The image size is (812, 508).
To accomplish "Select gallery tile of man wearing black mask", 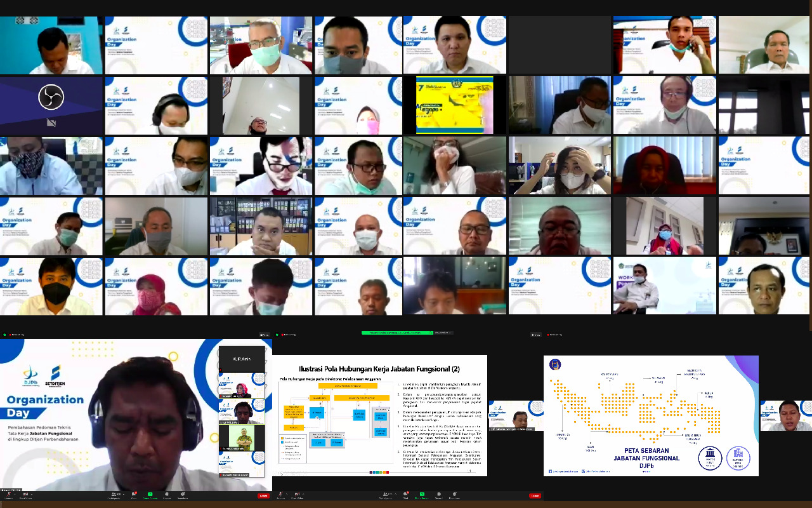I will click(51, 286).
